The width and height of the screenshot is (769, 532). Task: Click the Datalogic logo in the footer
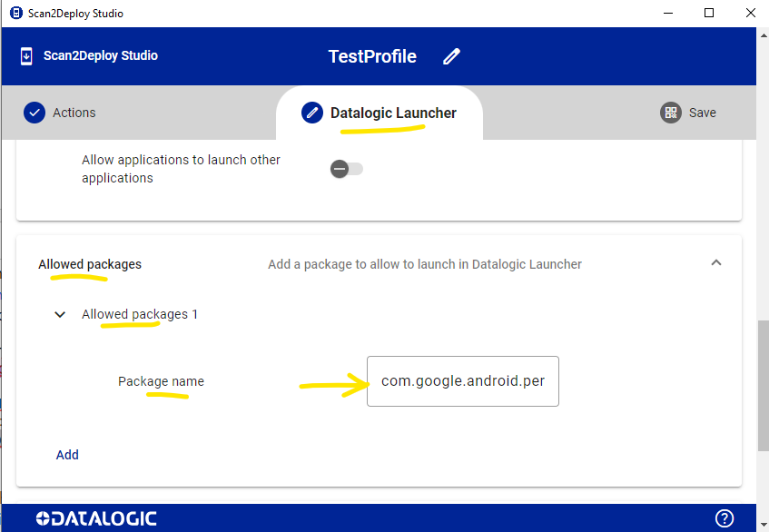96,518
